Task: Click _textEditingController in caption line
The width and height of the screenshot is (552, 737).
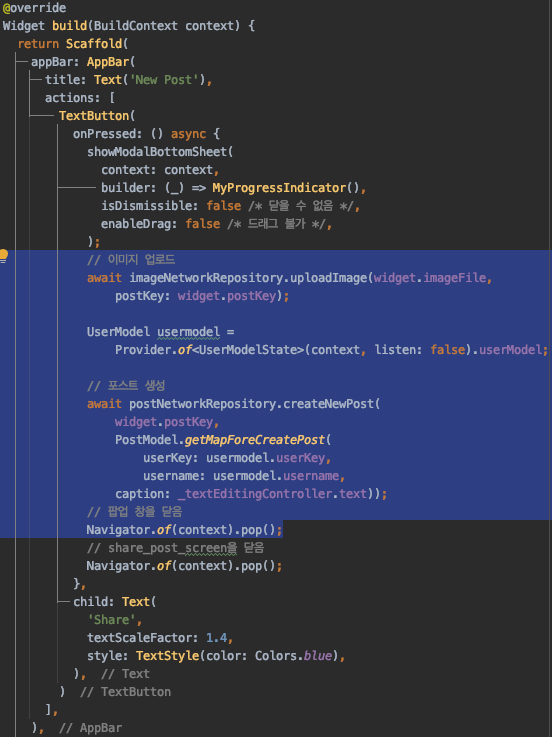Action: click(255, 494)
